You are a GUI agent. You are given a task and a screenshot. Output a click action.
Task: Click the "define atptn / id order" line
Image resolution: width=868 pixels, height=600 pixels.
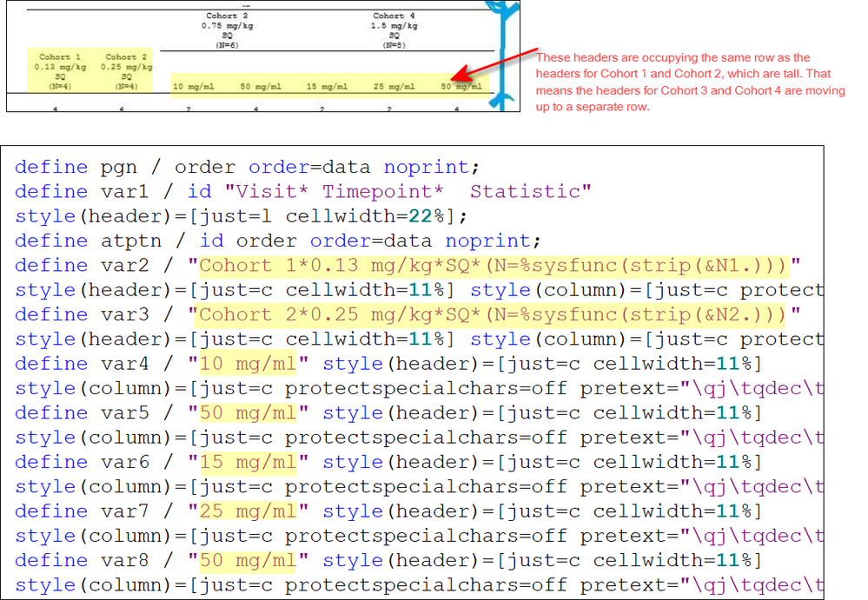277,241
